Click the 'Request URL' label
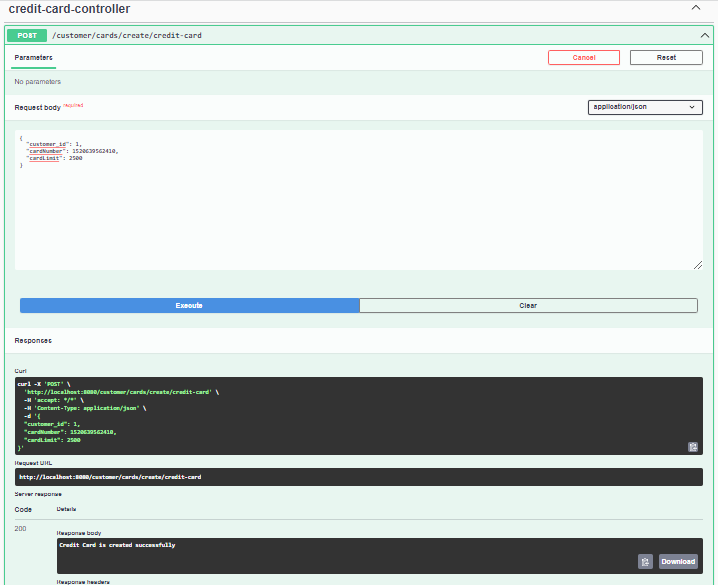 click(33, 463)
